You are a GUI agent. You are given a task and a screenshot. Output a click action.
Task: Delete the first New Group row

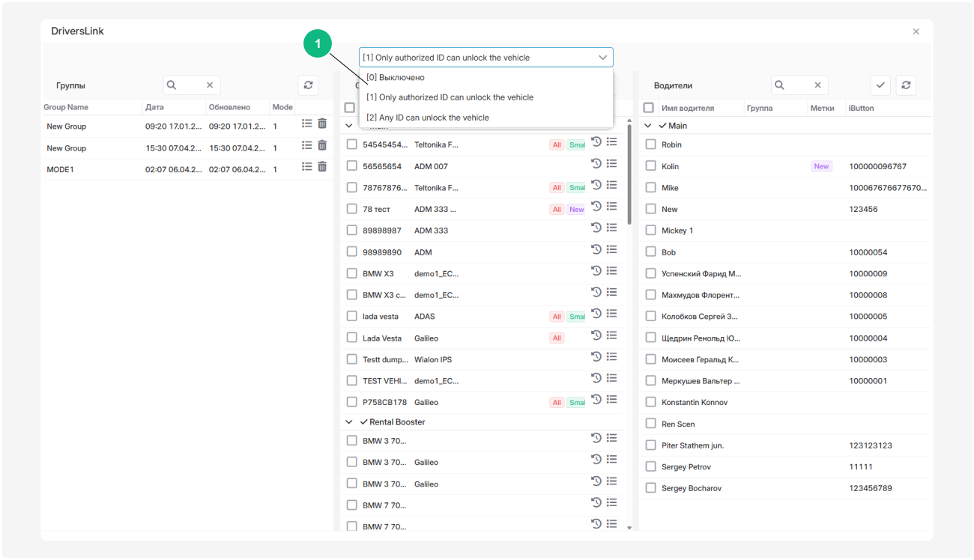[322, 124]
